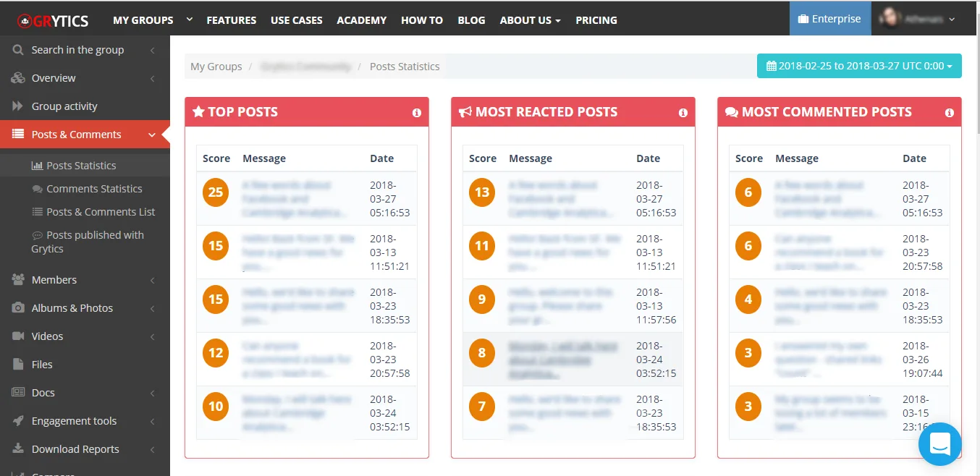The image size is (980, 476).
Task: Open the blue chat support bubble
Action: [940, 444]
